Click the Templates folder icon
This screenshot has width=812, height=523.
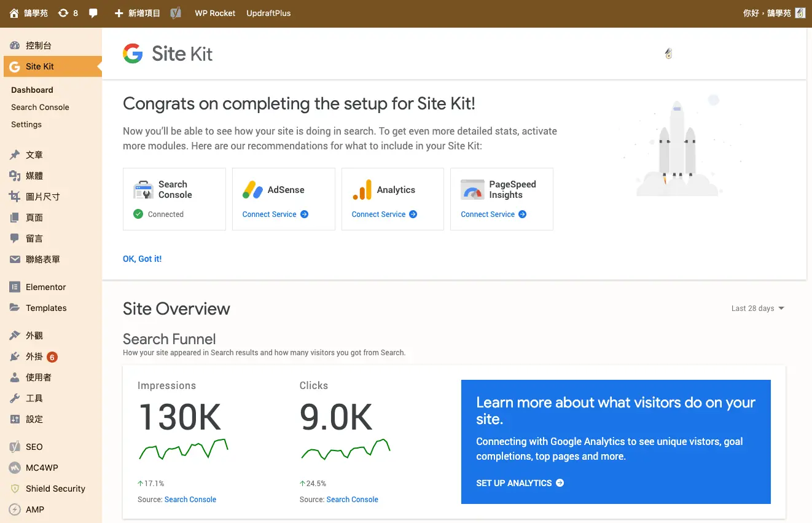(x=15, y=308)
